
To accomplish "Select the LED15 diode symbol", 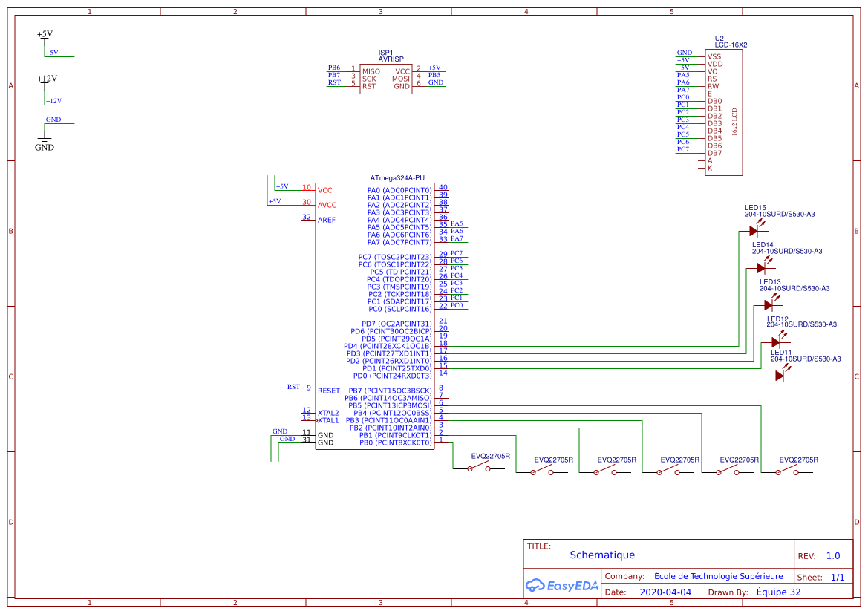I will [754, 231].
